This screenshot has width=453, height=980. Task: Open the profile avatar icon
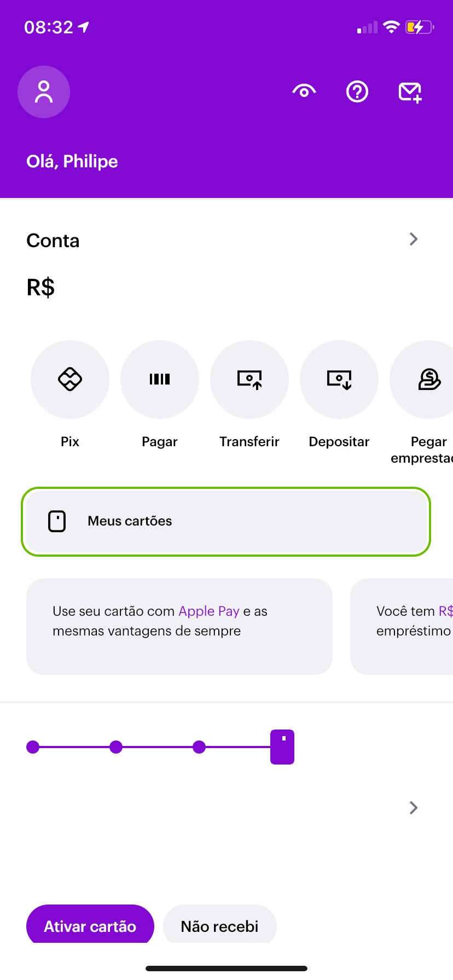(x=44, y=92)
